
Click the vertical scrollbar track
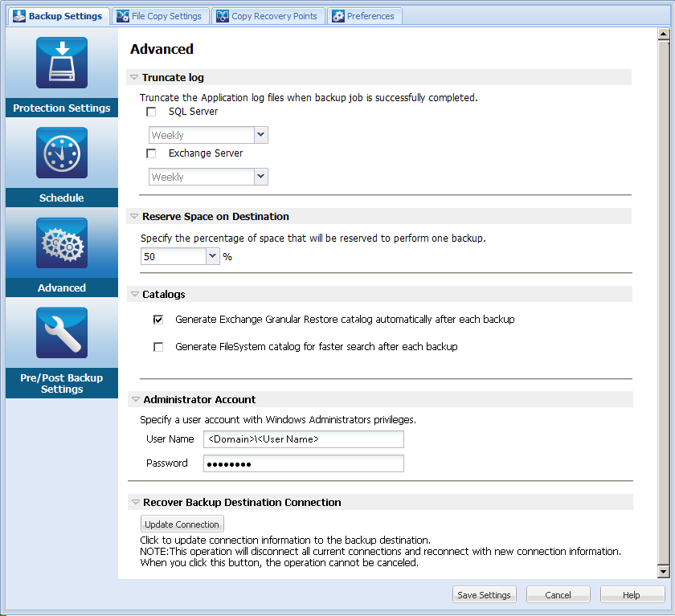pos(664,303)
